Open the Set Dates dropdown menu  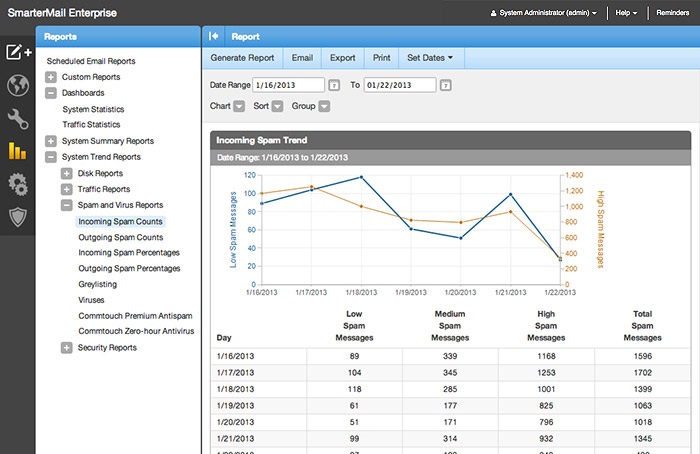click(x=430, y=58)
